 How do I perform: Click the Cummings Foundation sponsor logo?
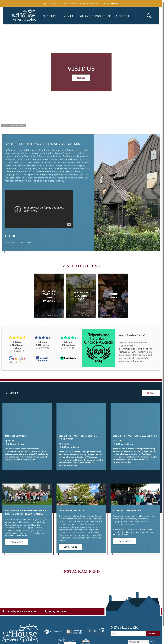74,631
